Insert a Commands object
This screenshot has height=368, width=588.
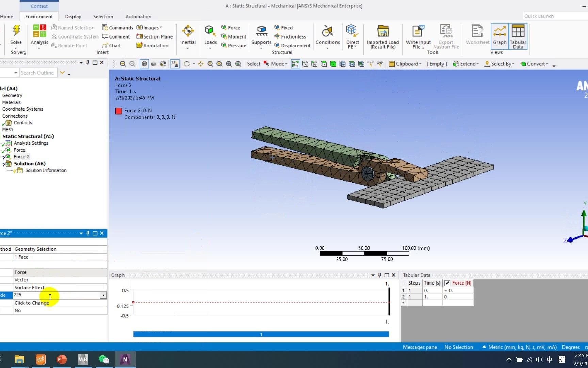pos(117,28)
